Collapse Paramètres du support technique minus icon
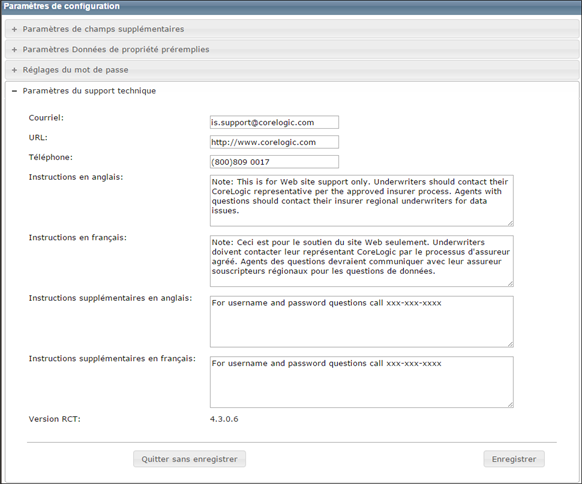Viewport: 582px width, 484px height. coord(14,91)
